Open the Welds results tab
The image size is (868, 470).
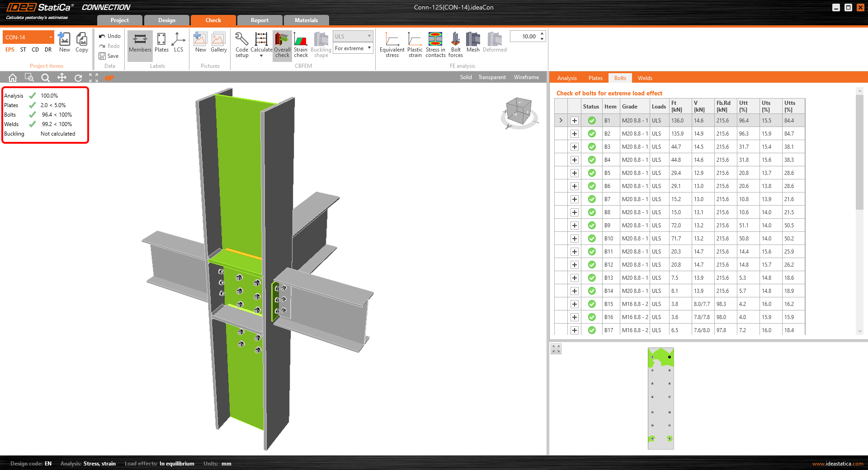pos(645,78)
